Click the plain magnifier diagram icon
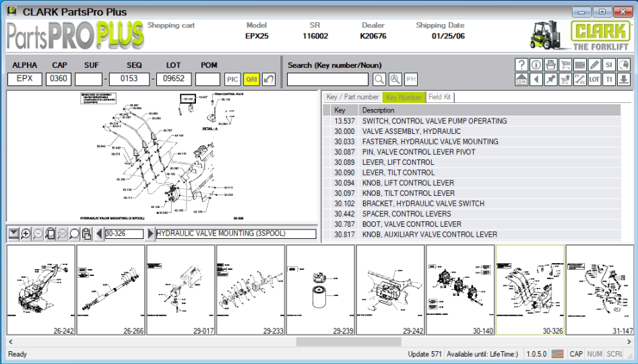The image size is (638, 364). click(75, 233)
